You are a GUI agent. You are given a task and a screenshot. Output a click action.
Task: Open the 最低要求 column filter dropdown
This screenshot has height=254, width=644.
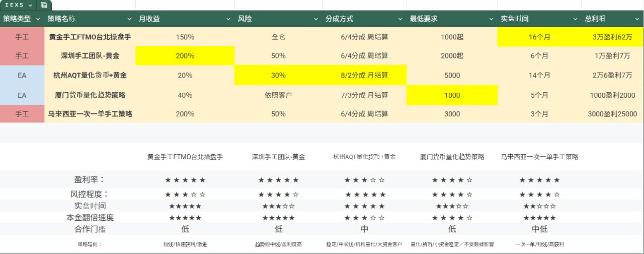pos(492,19)
